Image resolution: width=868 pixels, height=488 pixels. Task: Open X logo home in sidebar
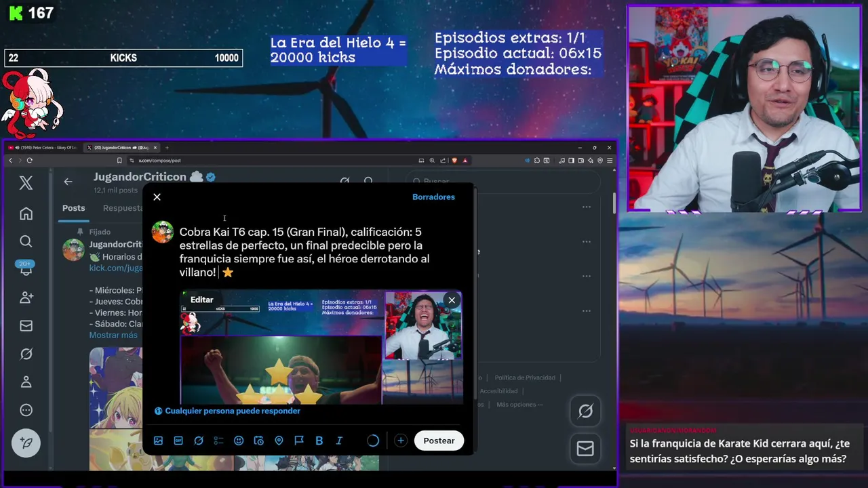[x=26, y=182]
